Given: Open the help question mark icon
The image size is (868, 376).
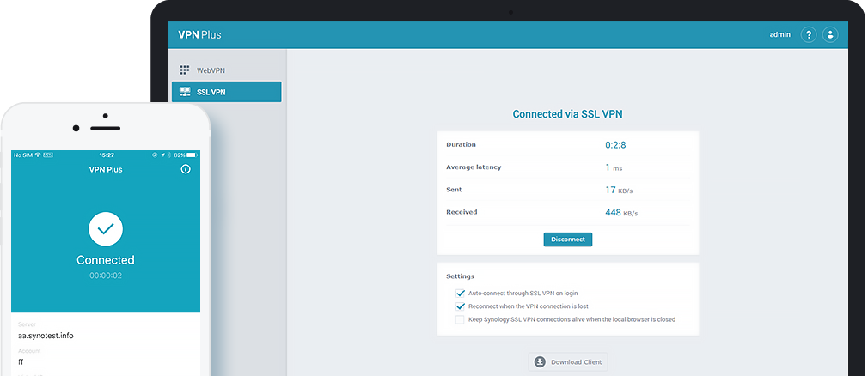Looking at the screenshot, I should pyautogui.click(x=808, y=35).
